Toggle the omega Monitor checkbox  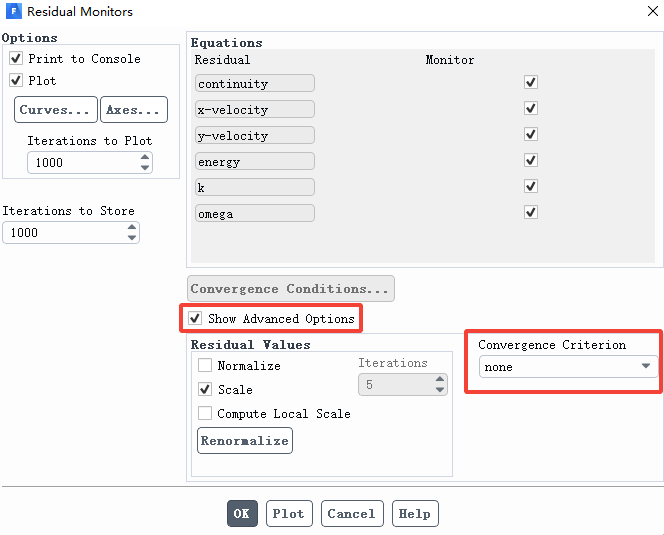(x=531, y=212)
